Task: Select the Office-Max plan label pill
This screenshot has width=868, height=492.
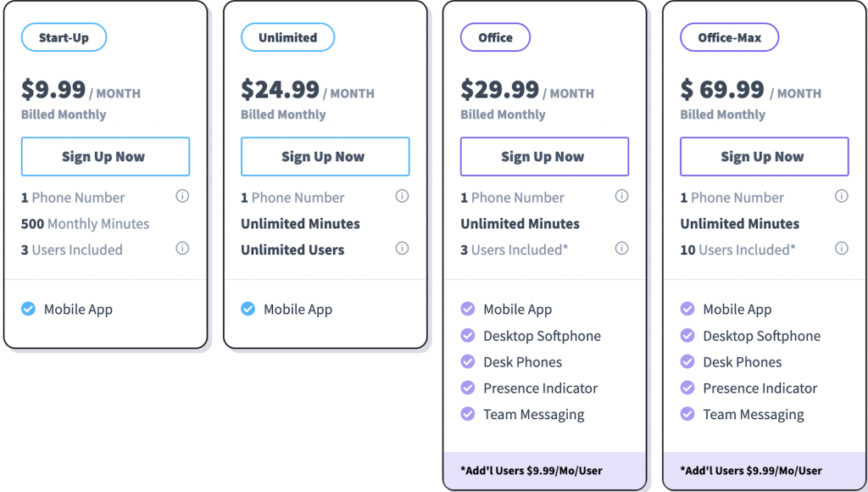Action: coord(729,37)
